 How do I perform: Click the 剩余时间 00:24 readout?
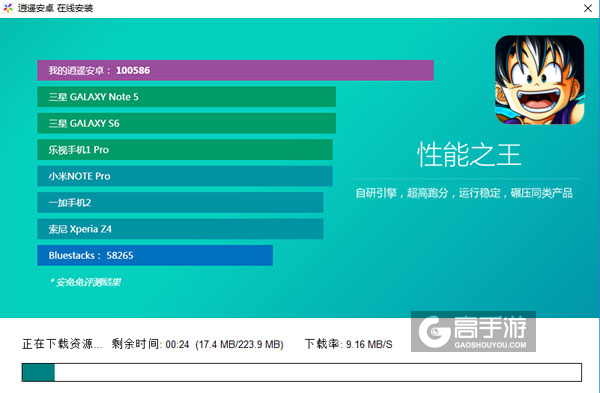coord(150,344)
